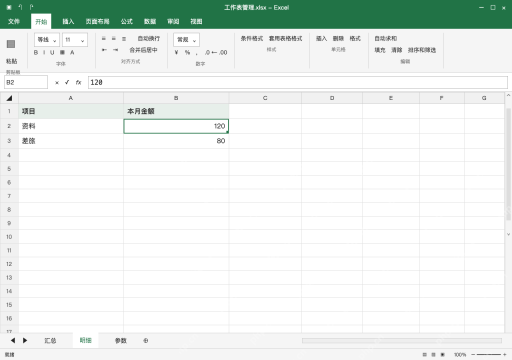Click the formula bar showing 128
This screenshot has height=360, width=512.
[298, 82]
